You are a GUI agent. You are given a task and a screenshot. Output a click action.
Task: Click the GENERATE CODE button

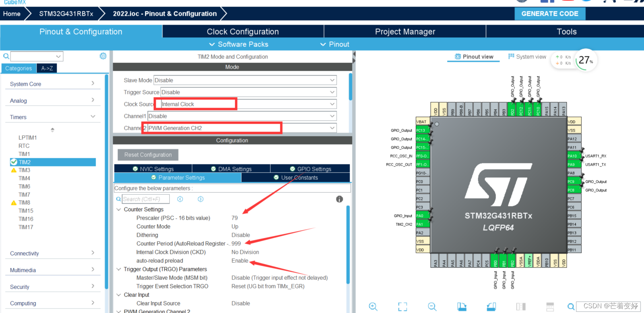pyautogui.click(x=550, y=14)
